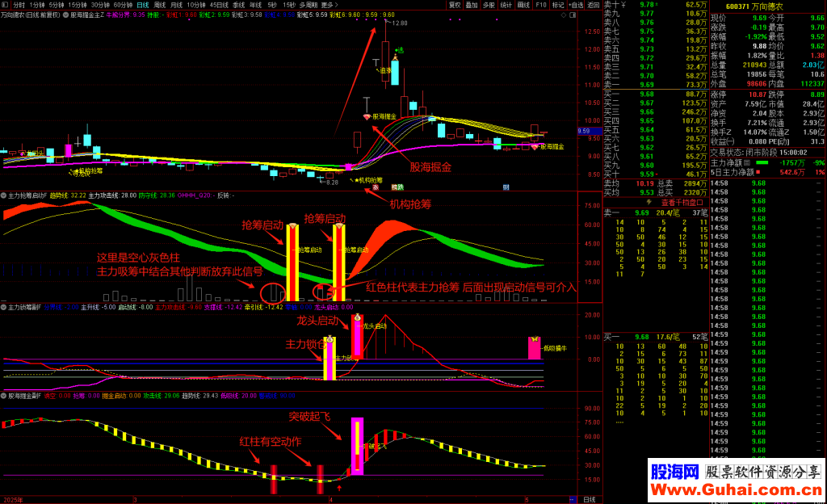Click the layout icon before 分时
This screenshot has height=504, width=827.
(5, 5)
